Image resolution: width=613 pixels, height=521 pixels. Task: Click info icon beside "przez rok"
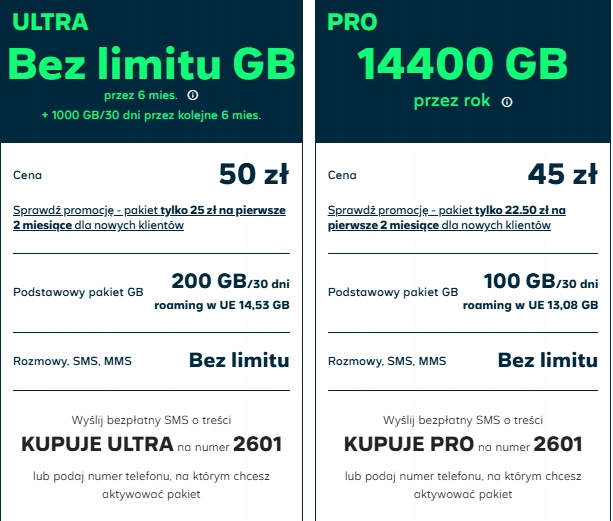(507, 102)
